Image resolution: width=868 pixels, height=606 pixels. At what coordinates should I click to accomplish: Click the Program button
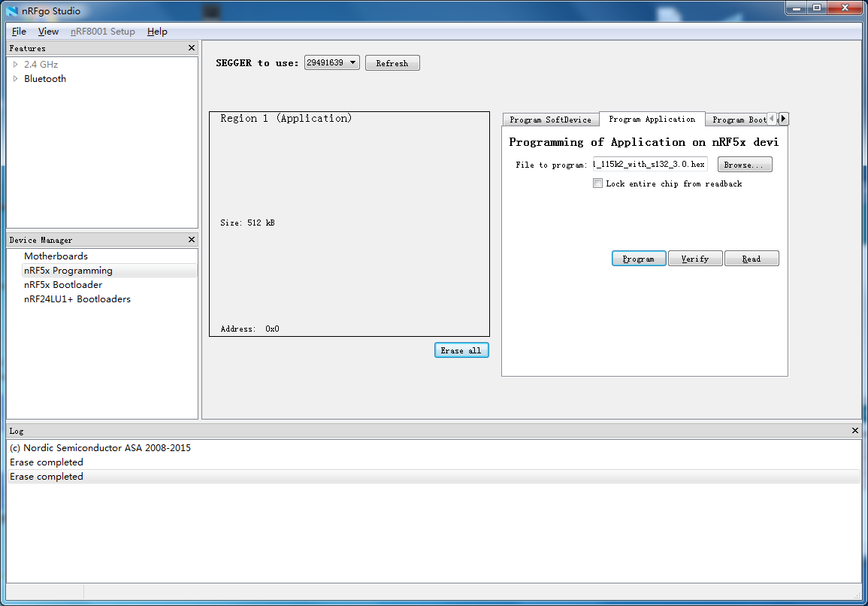coord(639,259)
